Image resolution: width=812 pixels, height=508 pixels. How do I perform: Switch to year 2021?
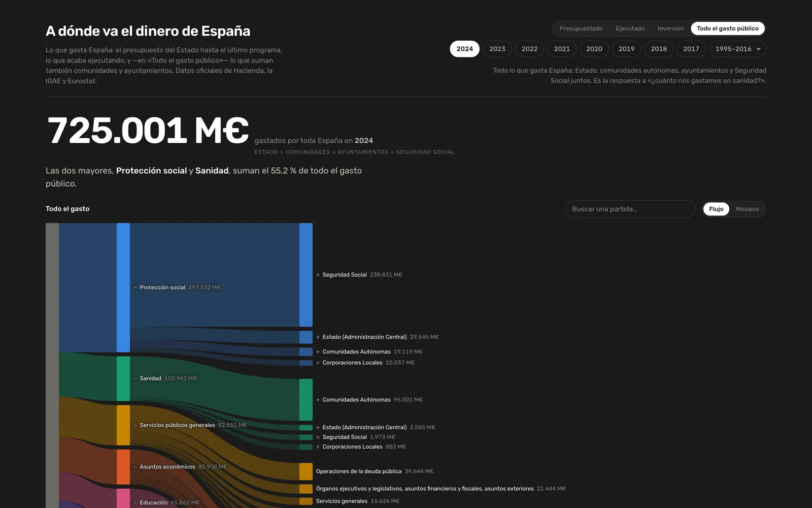click(x=562, y=49)
